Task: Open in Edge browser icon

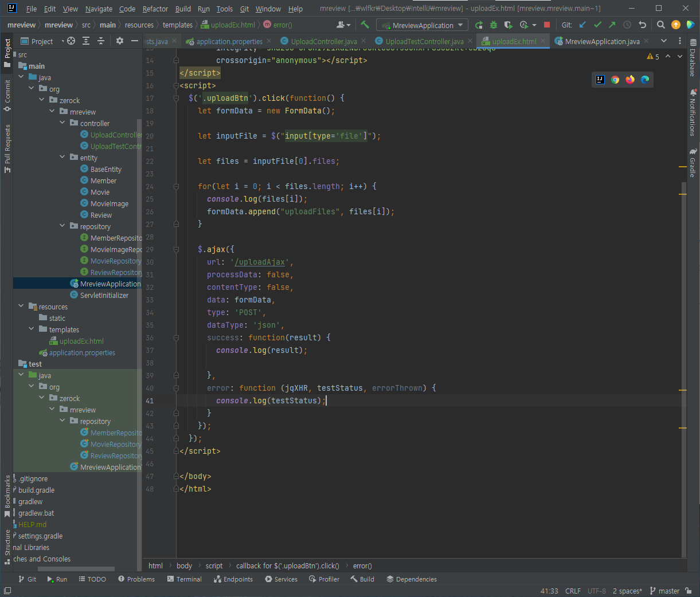Action: click(x=645, y=80)
